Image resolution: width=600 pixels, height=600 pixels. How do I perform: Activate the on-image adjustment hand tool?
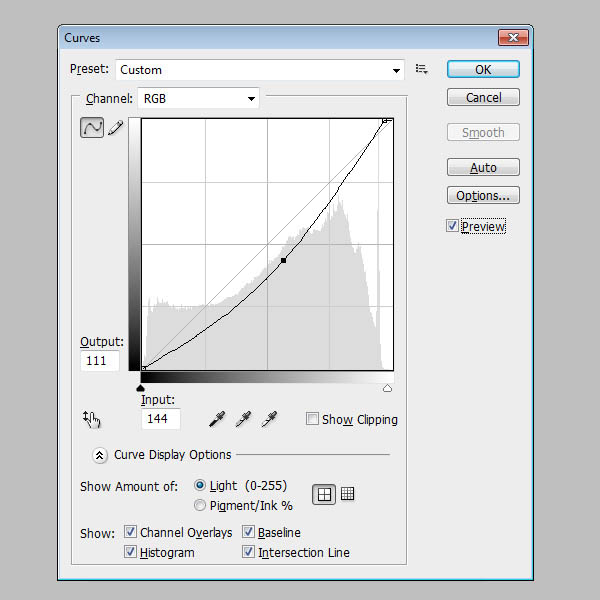[91, 420]
